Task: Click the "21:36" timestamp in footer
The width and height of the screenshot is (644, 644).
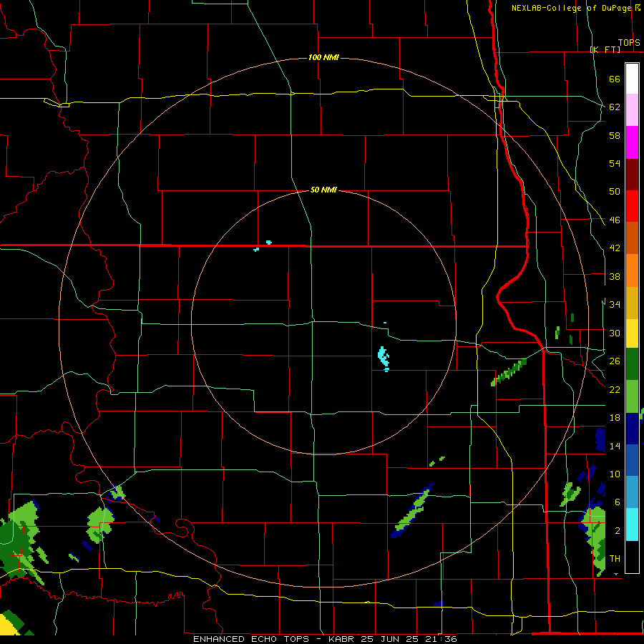Action: [x=440, y=639]
